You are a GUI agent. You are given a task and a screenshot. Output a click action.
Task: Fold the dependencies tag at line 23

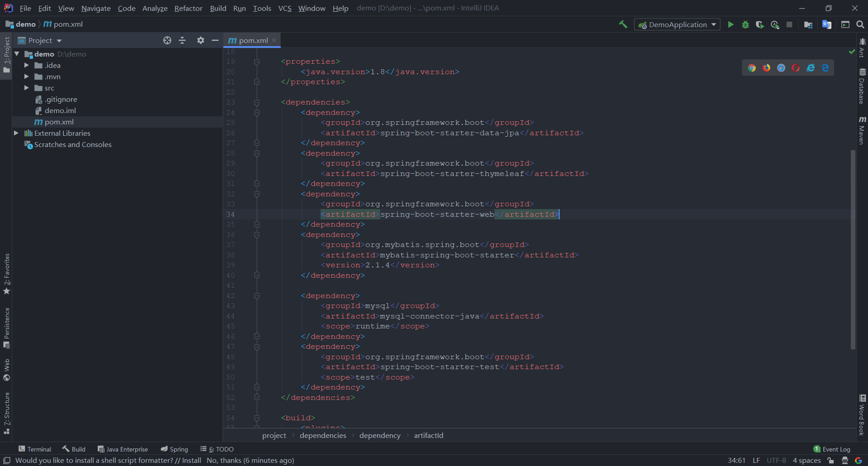click(x=257, y=102)
